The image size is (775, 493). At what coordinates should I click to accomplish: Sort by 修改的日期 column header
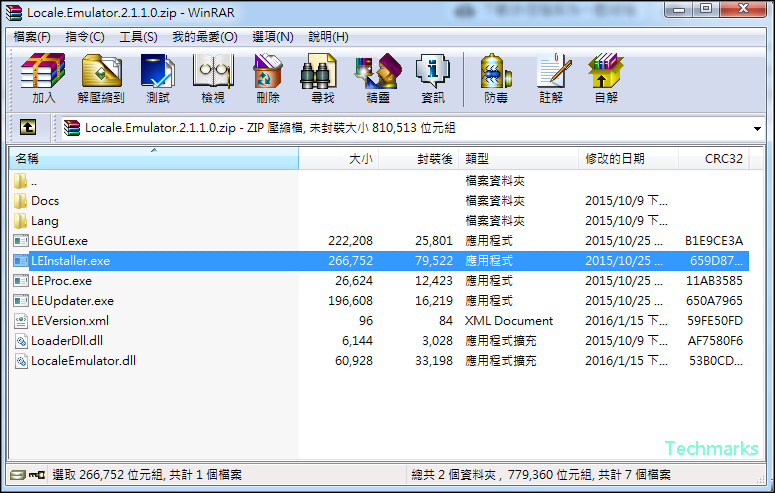tap(629, 158)
